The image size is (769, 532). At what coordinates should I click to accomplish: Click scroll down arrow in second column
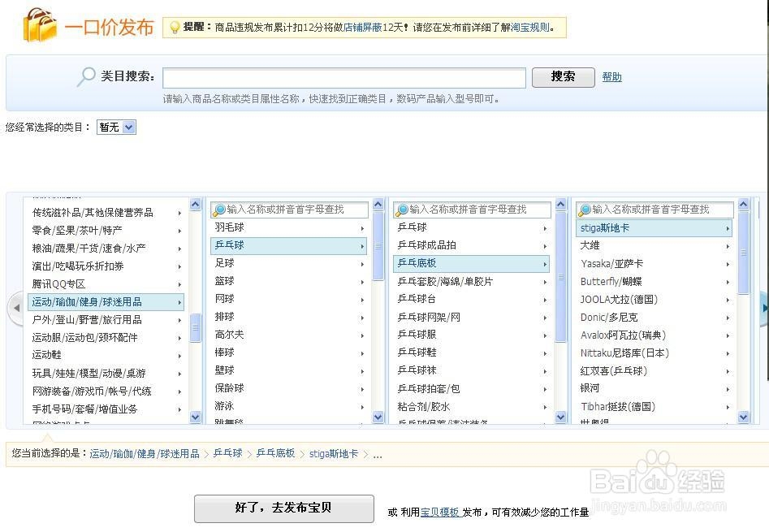(378, 417)
